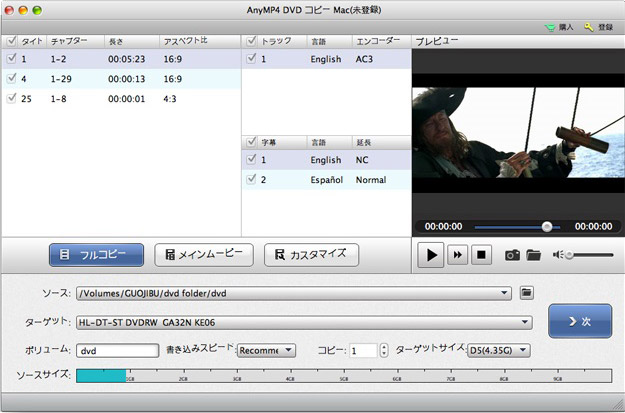The height and width of the screenshot is (413, 625).
Task: Click the fast forward button
Action: (x=457, y=255)
